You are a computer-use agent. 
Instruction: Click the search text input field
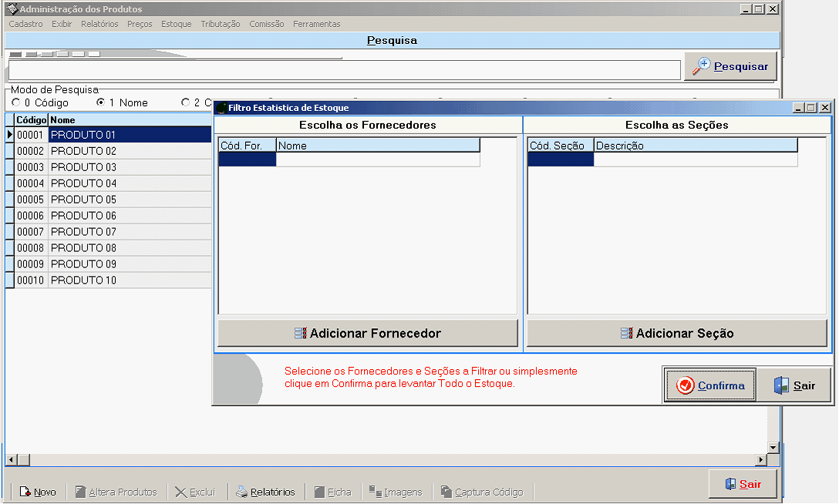click(x=344, y=70)
